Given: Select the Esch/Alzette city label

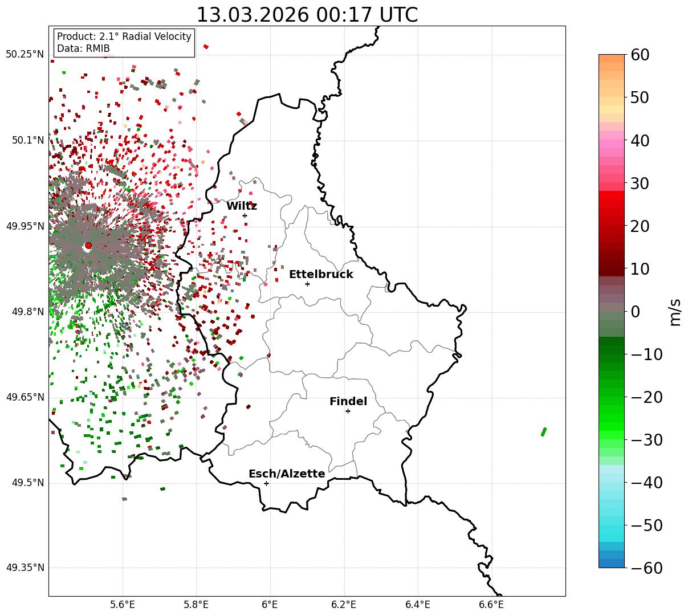Looking at the screenshot, I should (287, 474).
